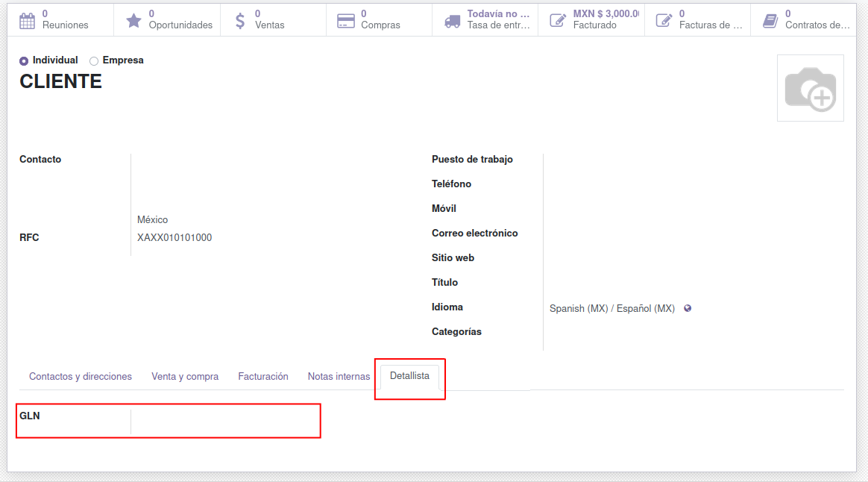Select the Individual radio button
This screenshot has width=868, height=482.
[x=24, y=61]
